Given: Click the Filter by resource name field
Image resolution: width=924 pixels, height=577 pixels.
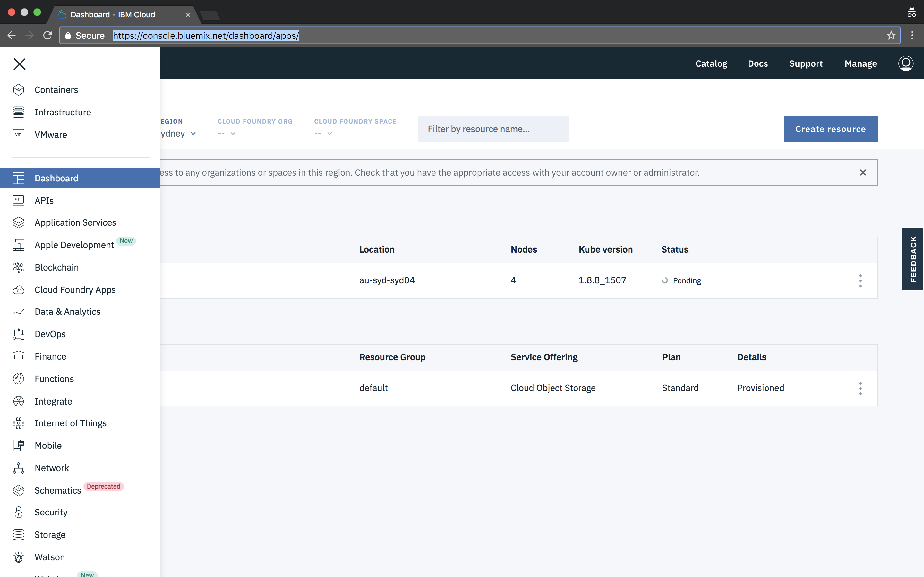Looking at the screenshot, I should [492, 129].
